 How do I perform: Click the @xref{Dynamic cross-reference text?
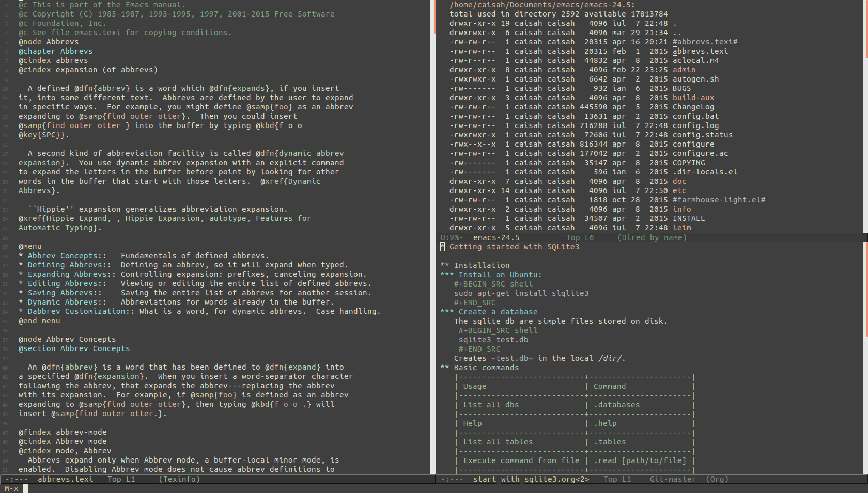pyautogui.click(x=290, y=181)
